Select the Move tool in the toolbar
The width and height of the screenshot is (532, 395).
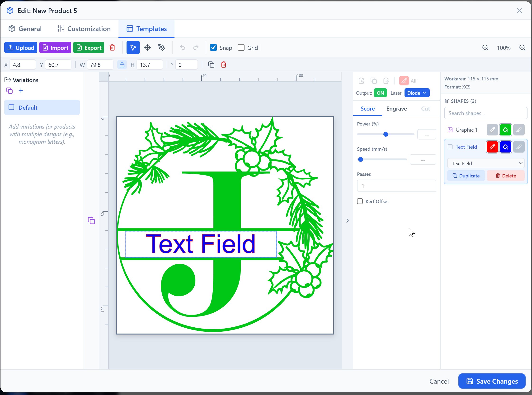pyautogui.click(x=147, y=47)
